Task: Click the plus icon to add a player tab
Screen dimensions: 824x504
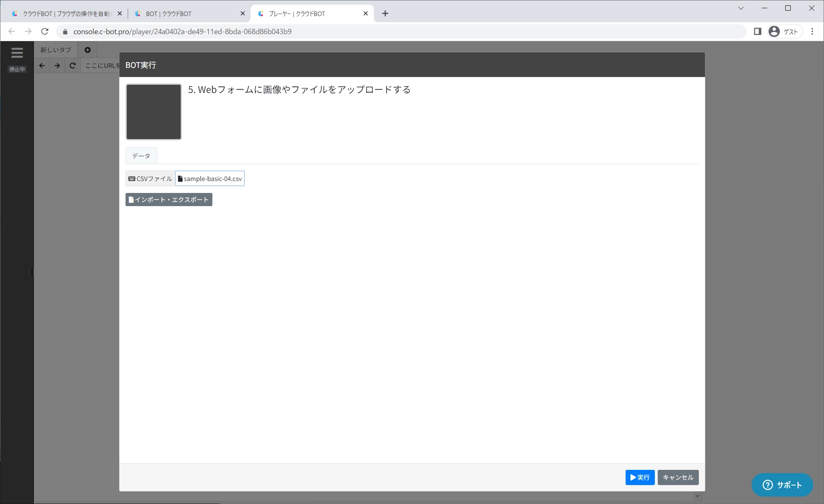Action: click(x=87, y=50)
